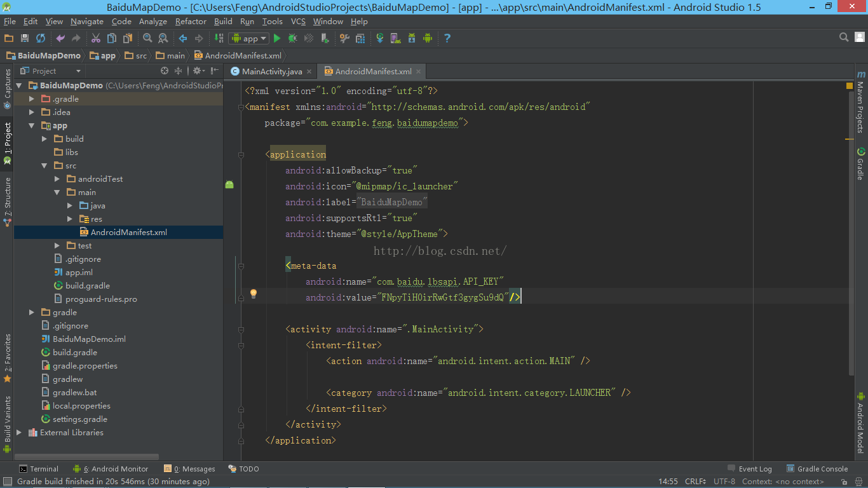This screenshot has height=488, width=868.
Task: Open the AVD Manager icon
Action: pos(395,38)
